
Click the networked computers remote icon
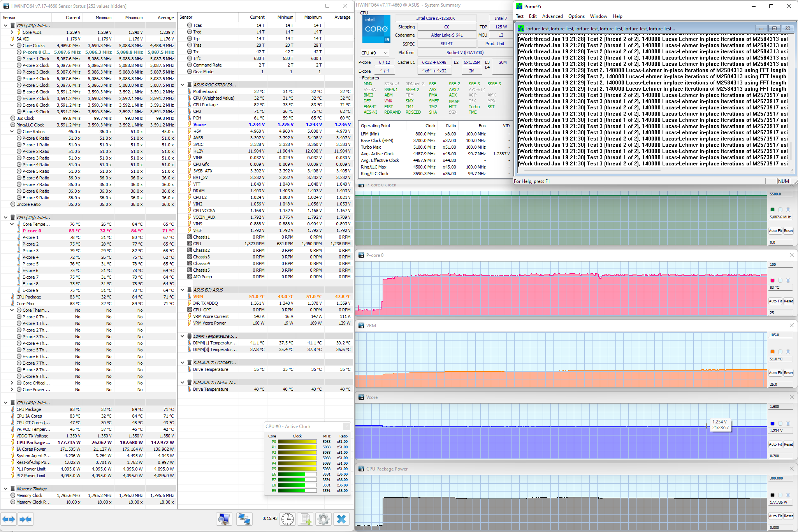coord(244,519)
